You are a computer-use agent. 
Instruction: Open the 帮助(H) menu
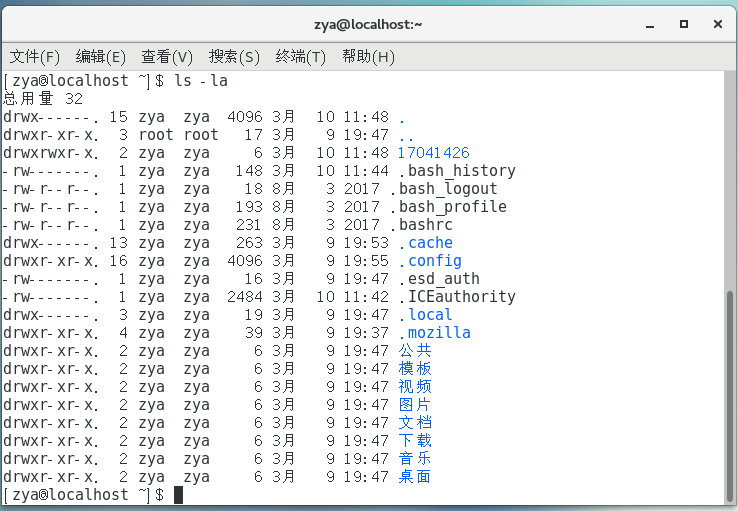pos(368,57)
